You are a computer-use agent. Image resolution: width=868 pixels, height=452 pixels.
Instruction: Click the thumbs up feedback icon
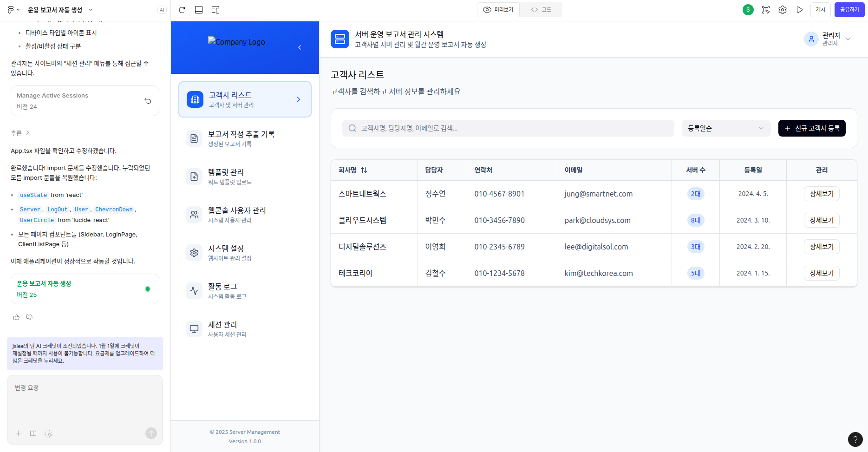coord(17,317)
